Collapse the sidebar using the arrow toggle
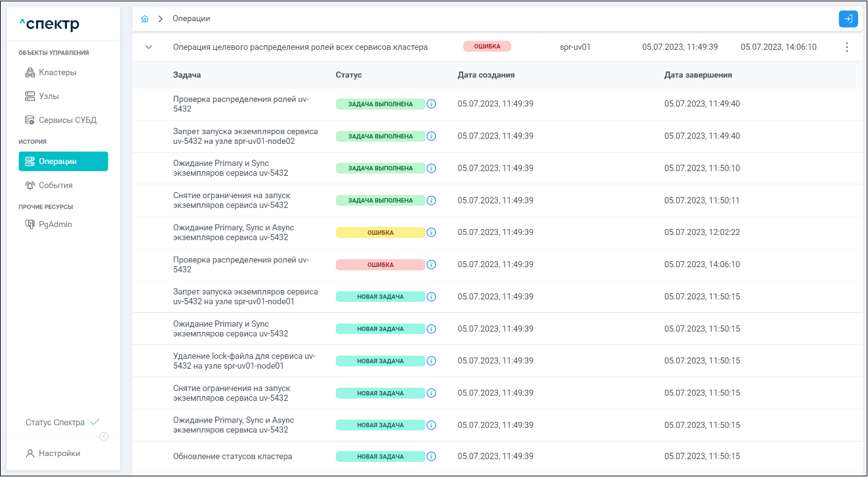 [104, 437]
